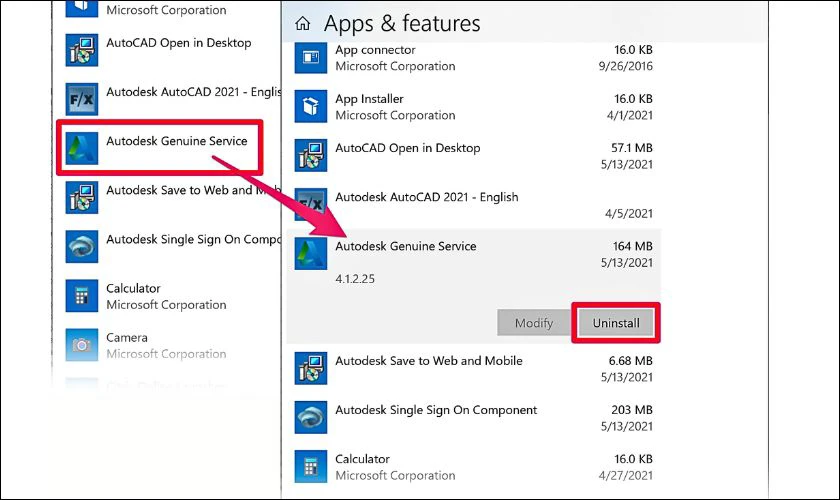Select Autodesk AutoCAD 2021 - English in right list
The image size is (840, 500).
427,197
